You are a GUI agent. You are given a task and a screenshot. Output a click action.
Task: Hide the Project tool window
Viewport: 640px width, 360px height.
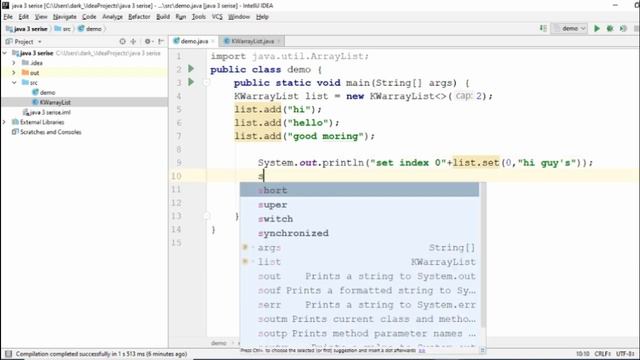point(161,41)
